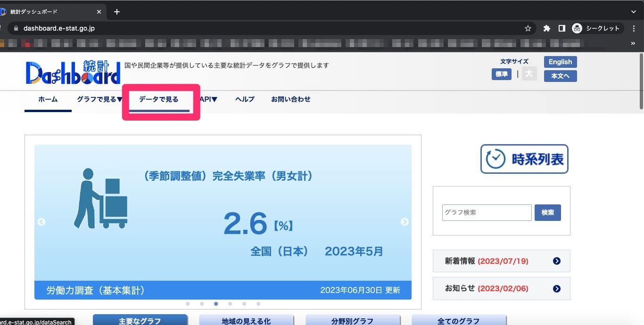Set text size to 標準

click(501, 74)
